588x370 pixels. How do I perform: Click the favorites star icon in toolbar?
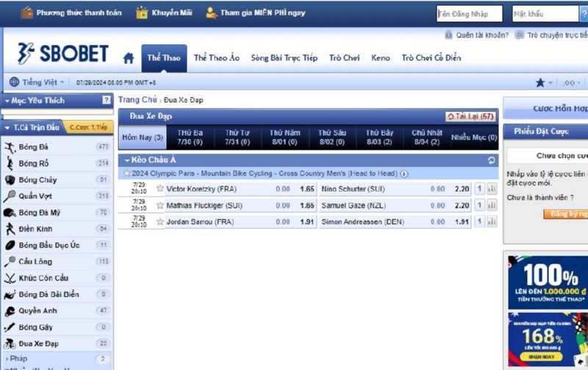pos(540,83)
